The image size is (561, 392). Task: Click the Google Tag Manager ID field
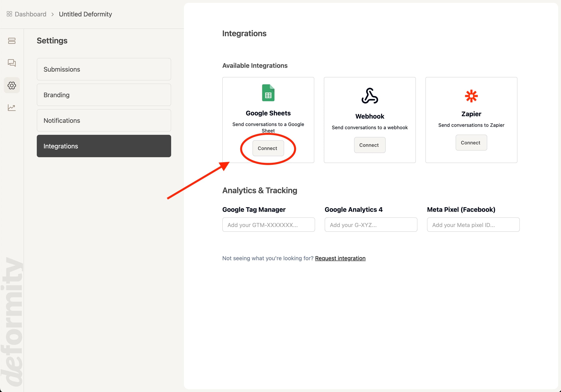click(268, 225)
